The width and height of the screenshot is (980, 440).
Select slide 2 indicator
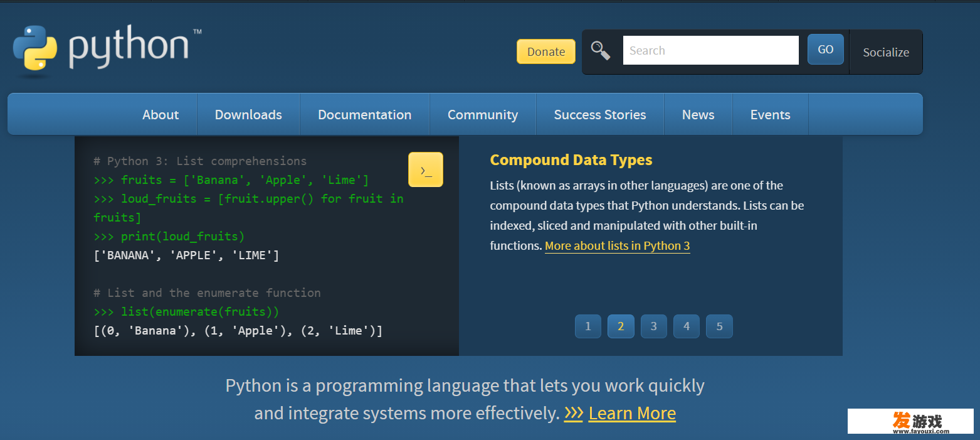click(x=621, y=326)
